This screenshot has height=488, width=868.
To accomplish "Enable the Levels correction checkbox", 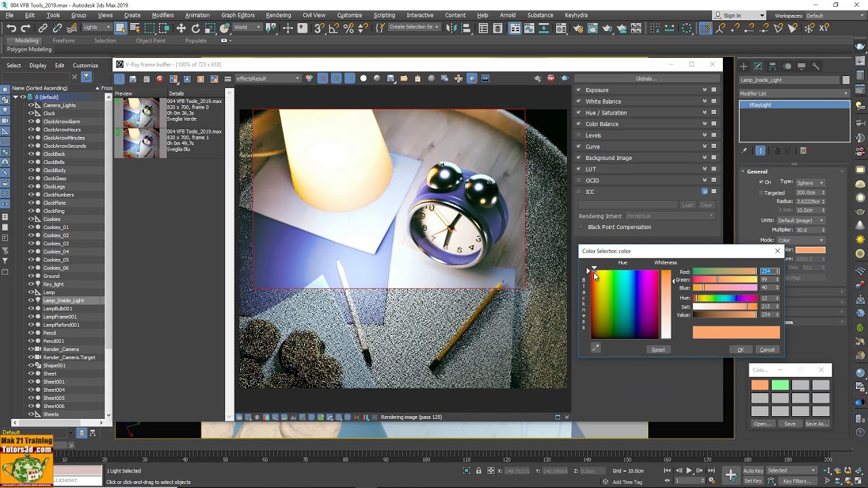I will pyautogui.click(x=578, y=136).
